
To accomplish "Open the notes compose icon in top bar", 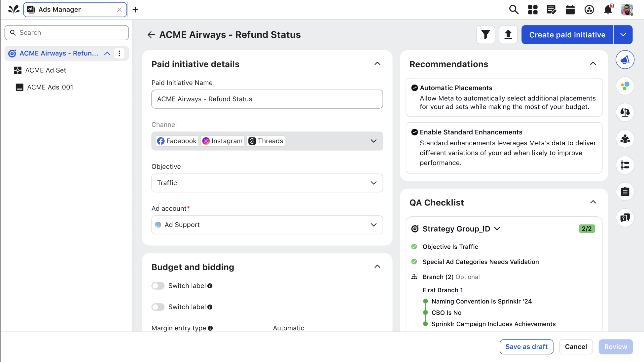I will coord(552,10).
